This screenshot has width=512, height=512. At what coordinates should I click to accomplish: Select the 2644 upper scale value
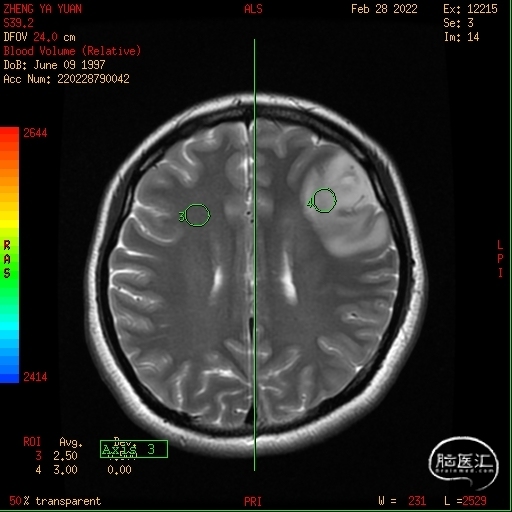click(x=35, y=133)
